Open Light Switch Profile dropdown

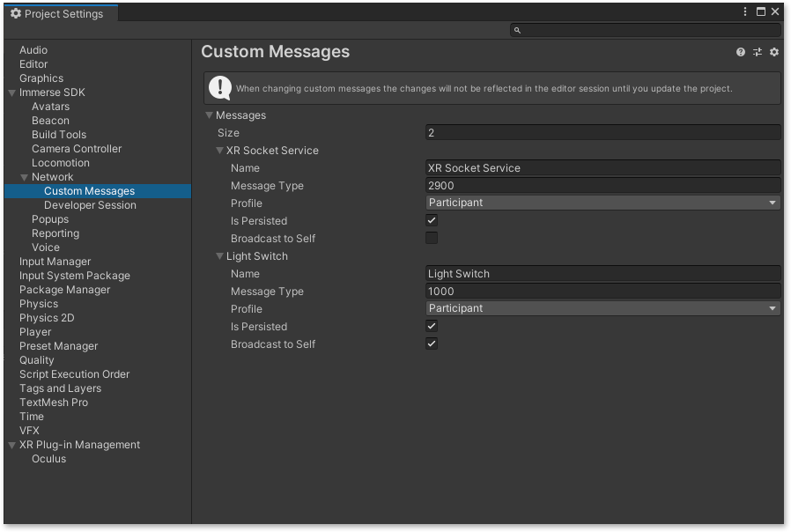click(x=602, y=308)
